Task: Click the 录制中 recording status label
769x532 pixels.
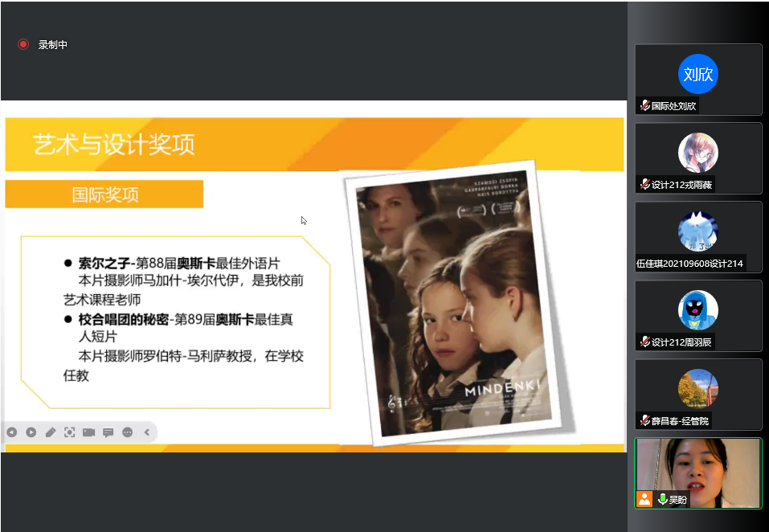Action: coord(53,45)
